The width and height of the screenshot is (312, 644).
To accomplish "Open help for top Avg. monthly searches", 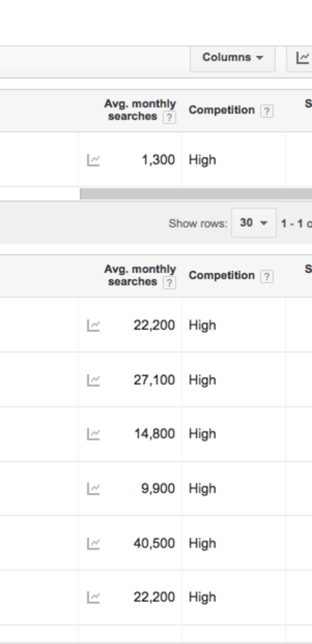I will (169, 117).
